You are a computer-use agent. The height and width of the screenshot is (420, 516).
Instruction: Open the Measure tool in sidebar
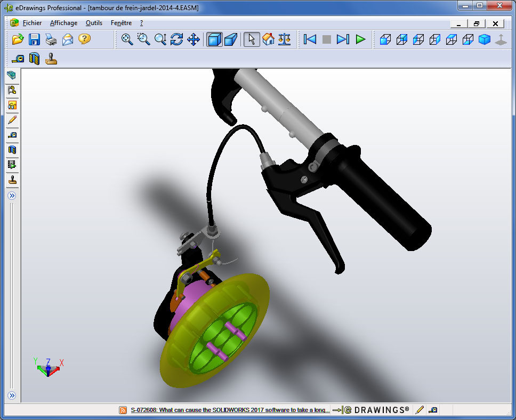(x=12, y=135)
